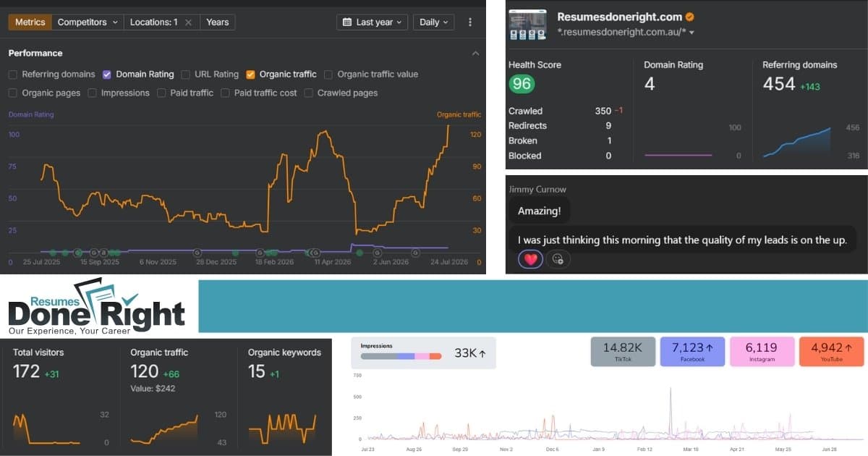868x456 pixels.
Task: Enable the URL Rating checkbox
Action: 186,74
